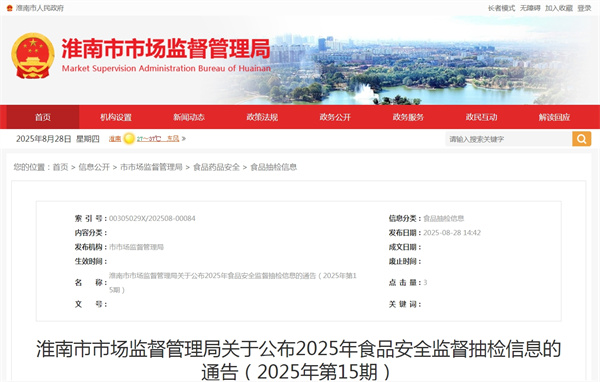This screenshot has width=600, height=382.
Task: Click the 文号 label
Action: click(91, 304)
